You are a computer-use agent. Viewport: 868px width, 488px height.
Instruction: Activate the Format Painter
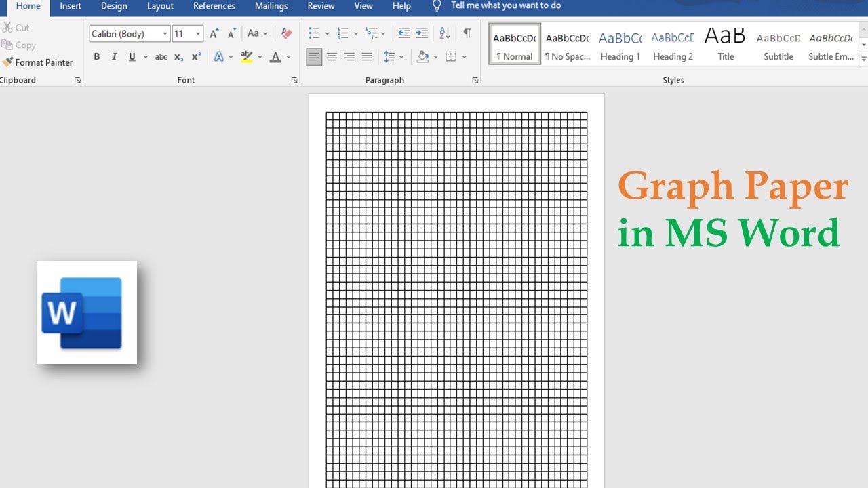coord(37,62)
